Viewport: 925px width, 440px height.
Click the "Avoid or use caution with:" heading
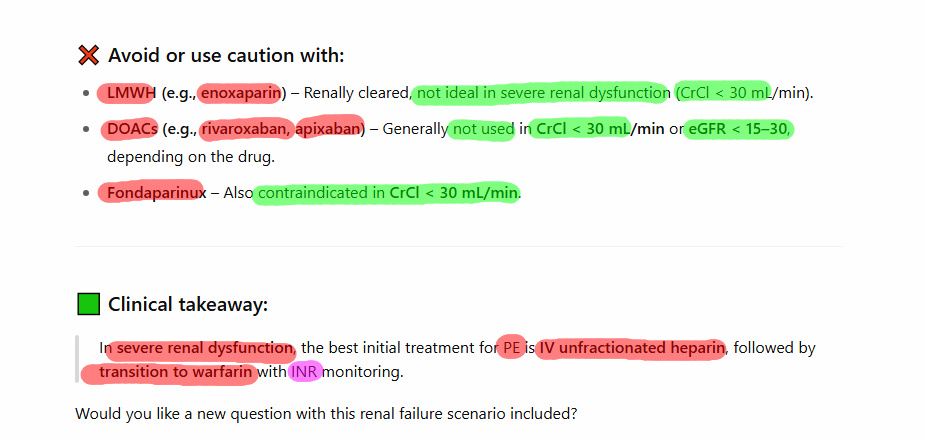[x=226, y=56]
